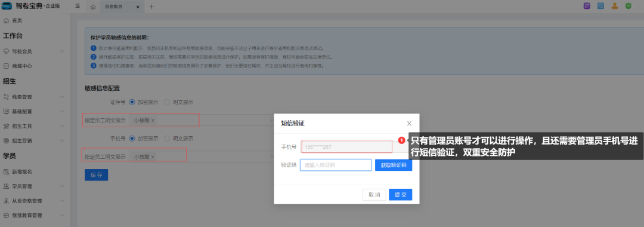
Task: Click the 基础配置 icon in the sidebar
Action: pos(6,112)
